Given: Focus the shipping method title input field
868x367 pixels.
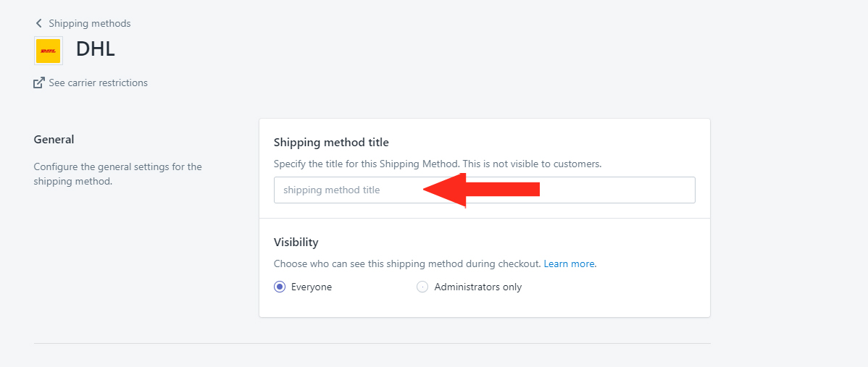Looking at the screenshot, I should [485, 190].
